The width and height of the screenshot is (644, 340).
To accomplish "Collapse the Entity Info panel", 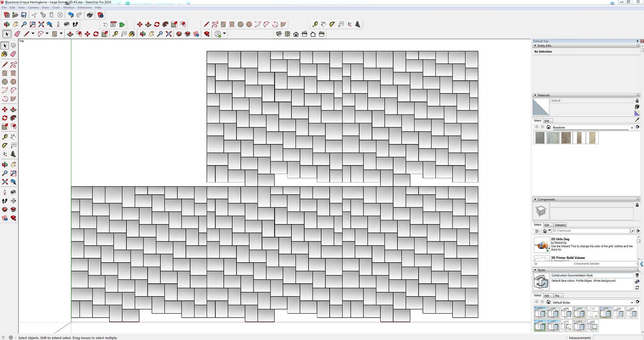I will coord(535,46).
